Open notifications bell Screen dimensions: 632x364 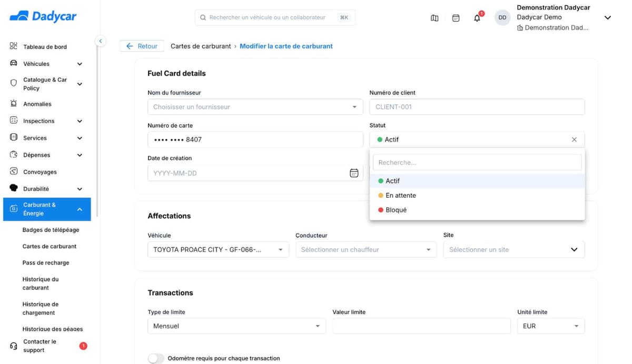pos(477,18)
